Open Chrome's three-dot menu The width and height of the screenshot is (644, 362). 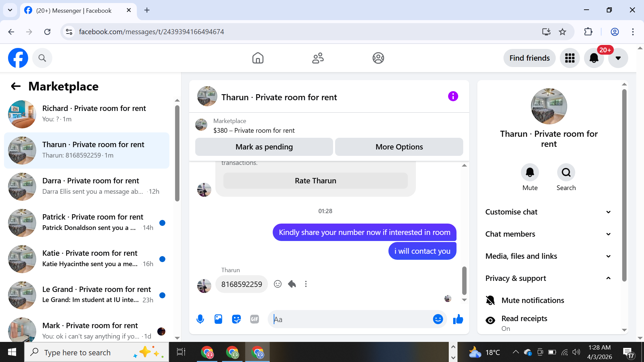633,32
